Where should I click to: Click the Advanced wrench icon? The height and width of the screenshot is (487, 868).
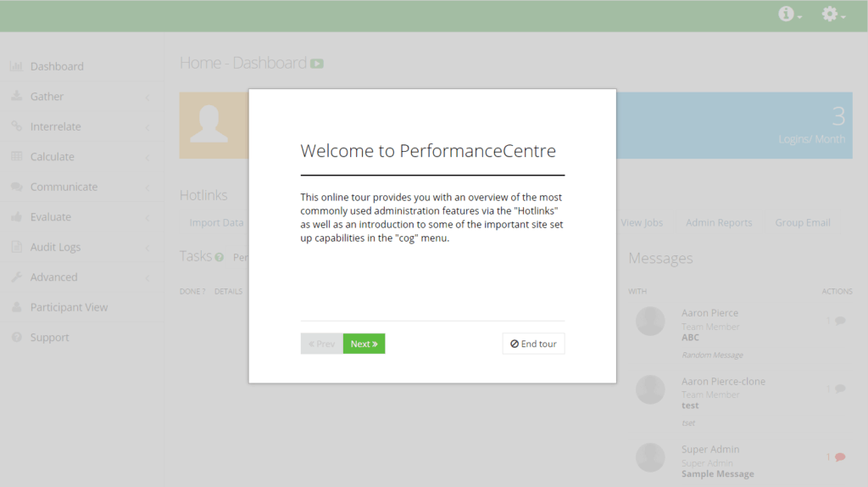click(17, 277)
